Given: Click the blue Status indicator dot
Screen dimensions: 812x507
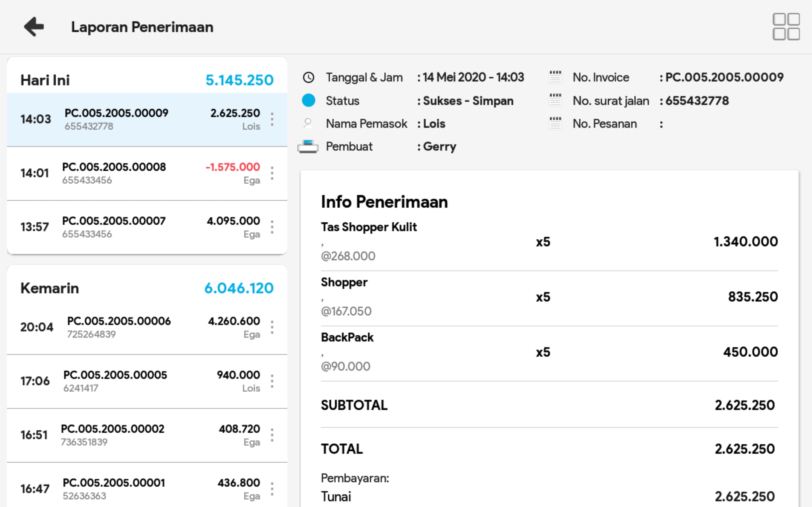Looking at the screenshot, I should coord(308,100).
